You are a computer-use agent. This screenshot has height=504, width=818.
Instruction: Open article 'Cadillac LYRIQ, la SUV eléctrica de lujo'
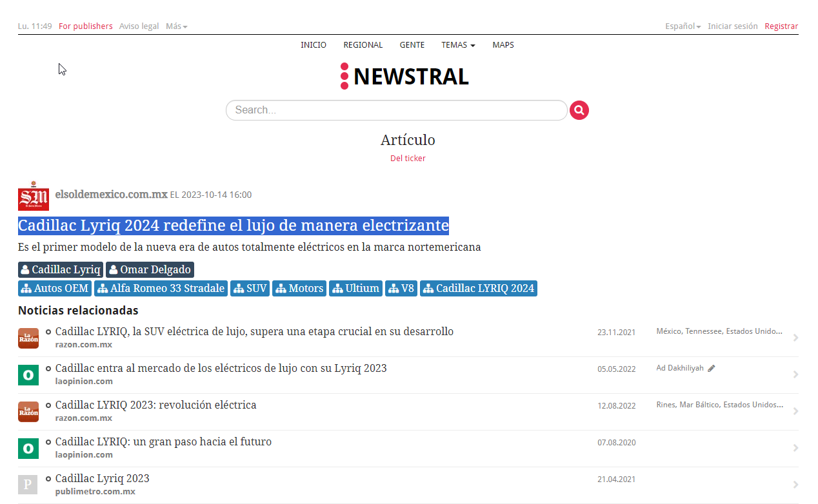coord(254,331)
